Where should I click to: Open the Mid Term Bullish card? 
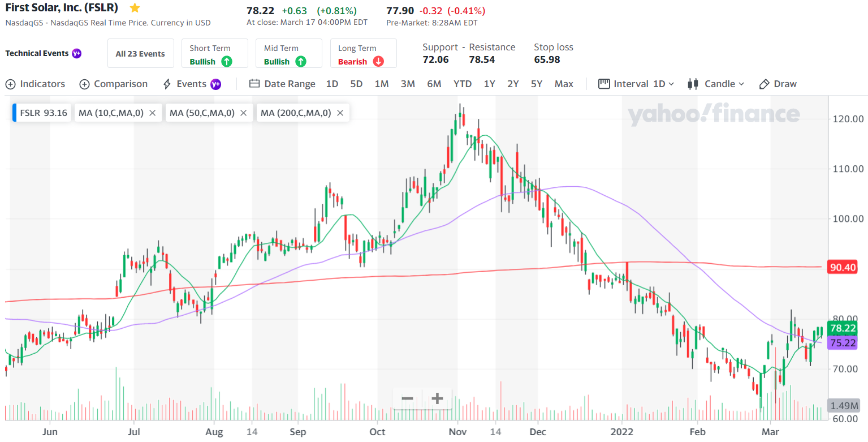pos(289,54)
